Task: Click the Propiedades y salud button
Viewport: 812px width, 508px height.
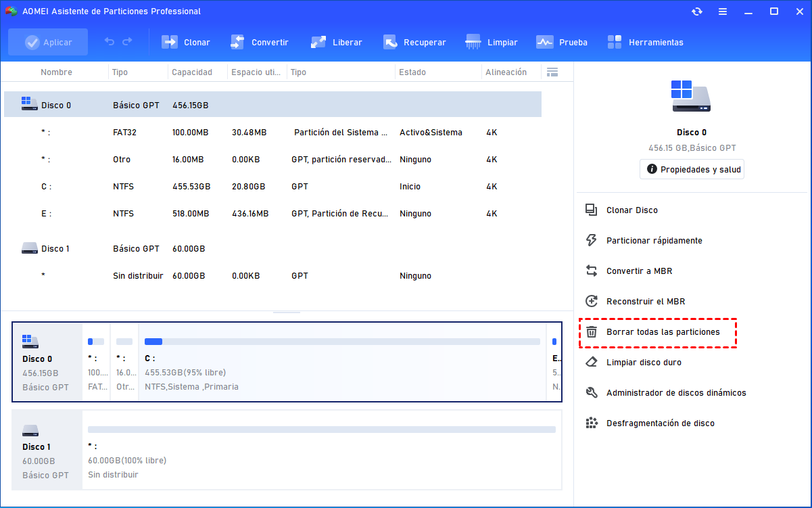Action: [692, 169]
